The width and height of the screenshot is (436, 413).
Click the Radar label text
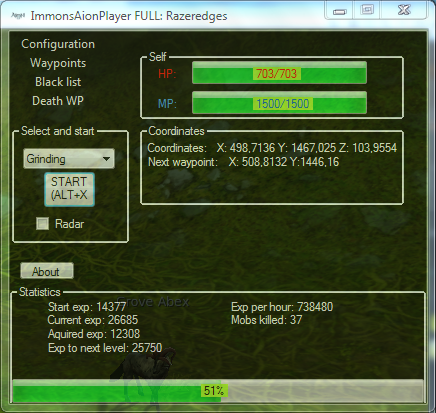tap(69, 224)
